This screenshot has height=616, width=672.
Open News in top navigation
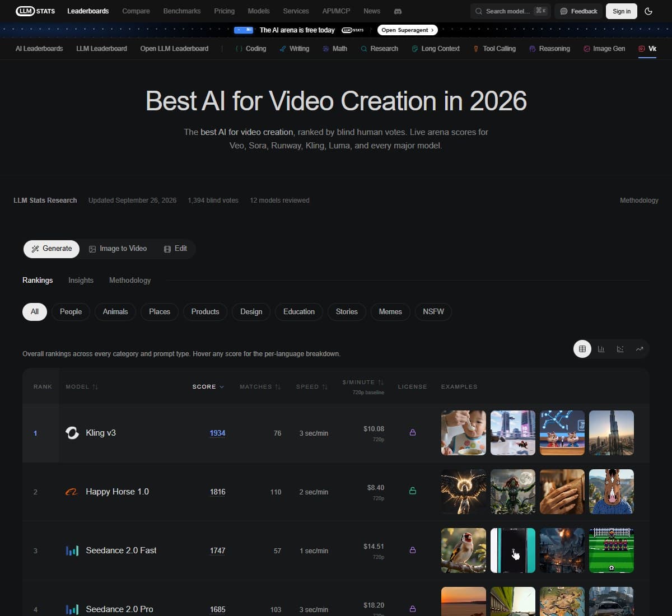click(372, 11)
